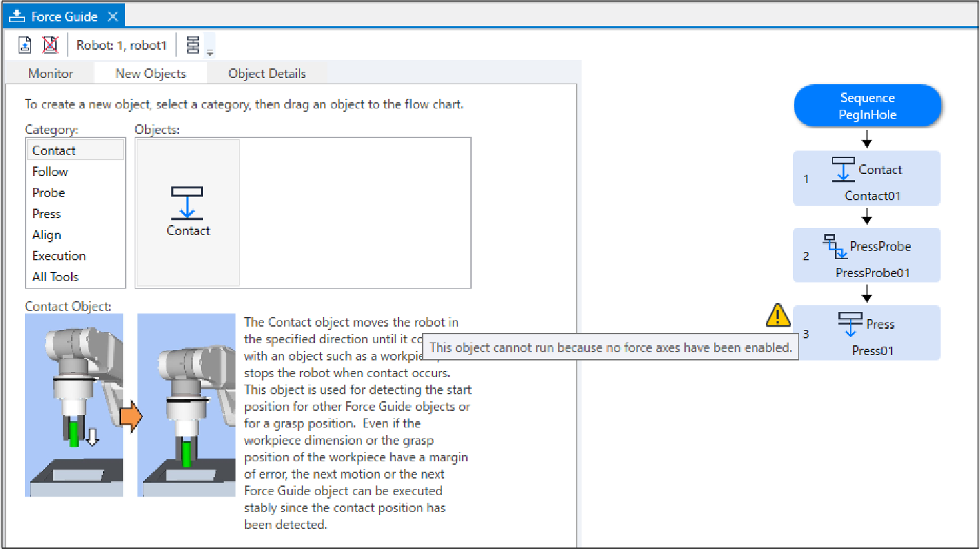The image size is (980, 549).
Task: Select the Robot: 1, robot1 toolbar label
Action: (122, 46)
